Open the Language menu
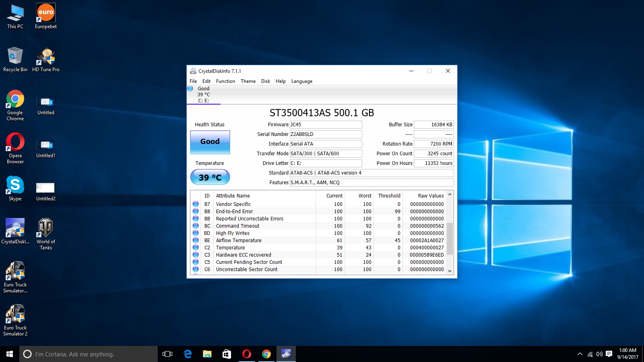 [301, 81]
